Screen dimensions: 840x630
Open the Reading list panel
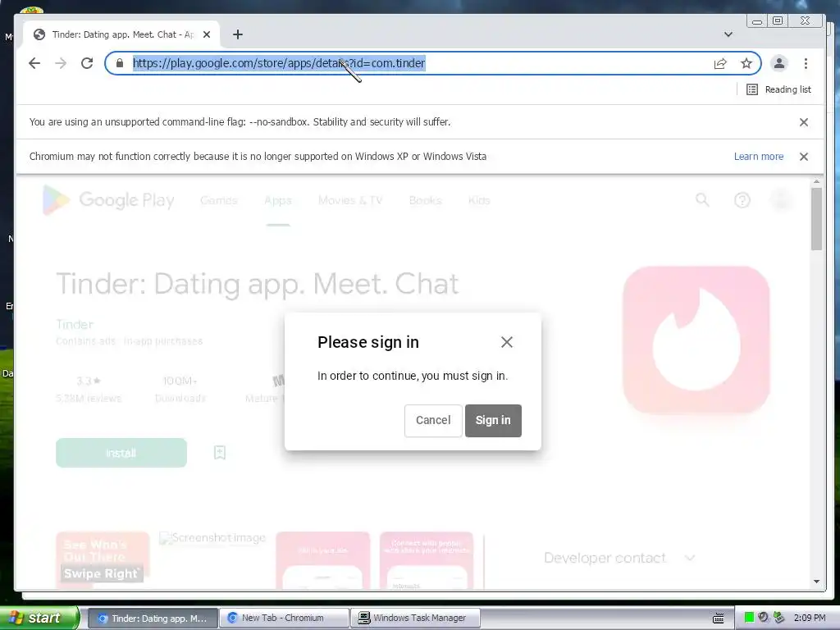pos(779,89)
